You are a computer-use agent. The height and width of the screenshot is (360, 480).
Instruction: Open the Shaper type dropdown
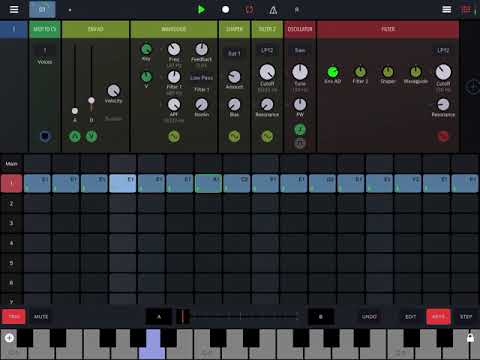[234, 53]
